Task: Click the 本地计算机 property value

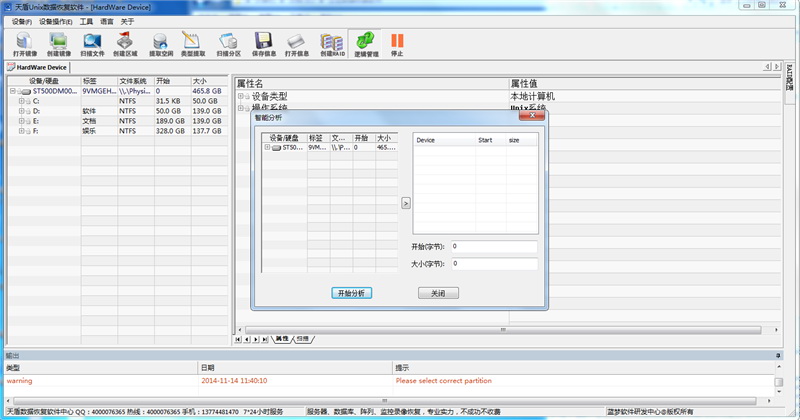Action: click(532, 96)
